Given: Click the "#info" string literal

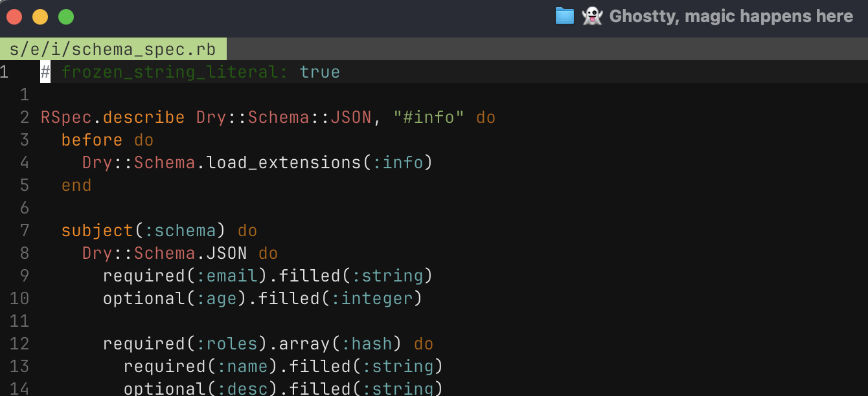Looking at the screenshot, I should (x=429, y=118).
